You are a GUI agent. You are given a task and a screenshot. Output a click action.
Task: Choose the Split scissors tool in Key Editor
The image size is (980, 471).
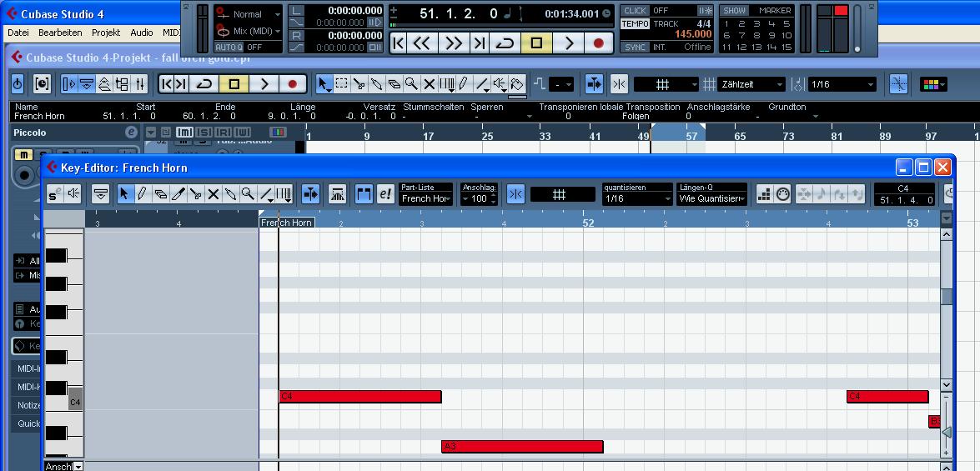(196, 194)
